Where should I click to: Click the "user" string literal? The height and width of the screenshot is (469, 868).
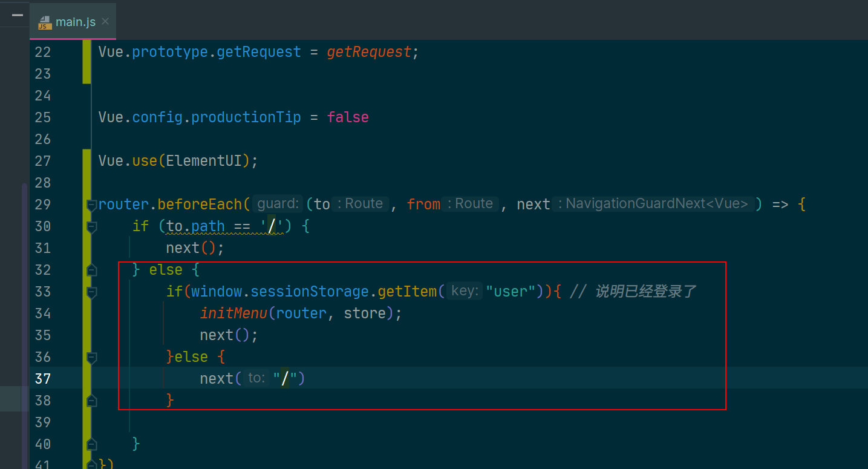pos(511,292)
